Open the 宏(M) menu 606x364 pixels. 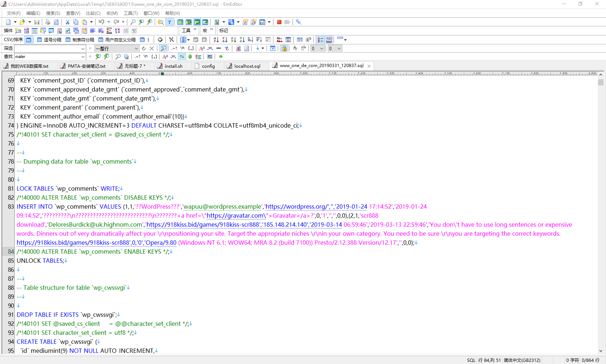pyautogui.click(x=112, y=13)
